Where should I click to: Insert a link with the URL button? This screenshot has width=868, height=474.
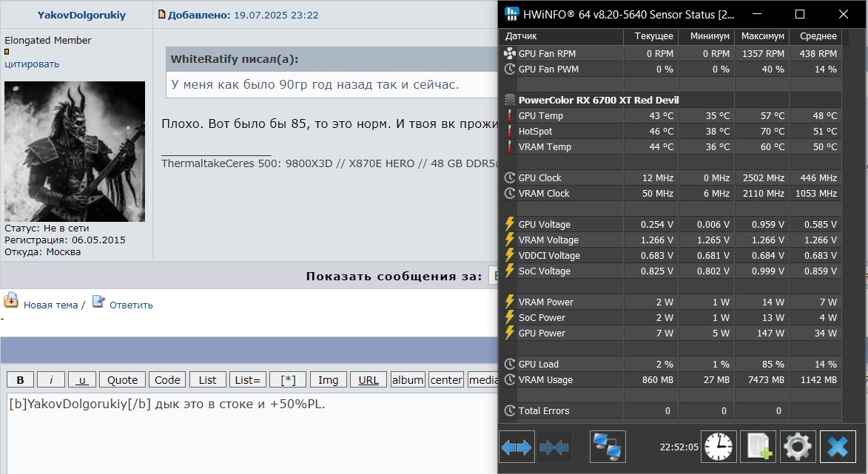pos(369,379)
